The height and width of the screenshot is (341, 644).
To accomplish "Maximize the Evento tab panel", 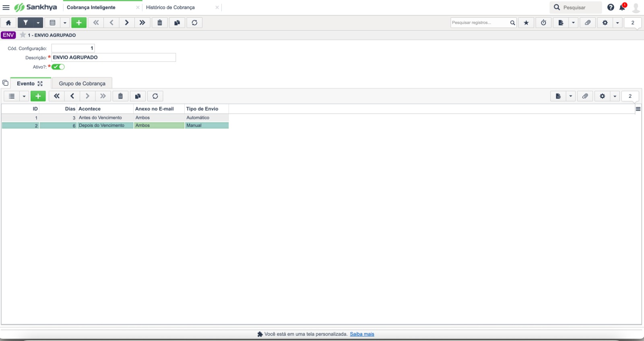I will tap(40, 84).
